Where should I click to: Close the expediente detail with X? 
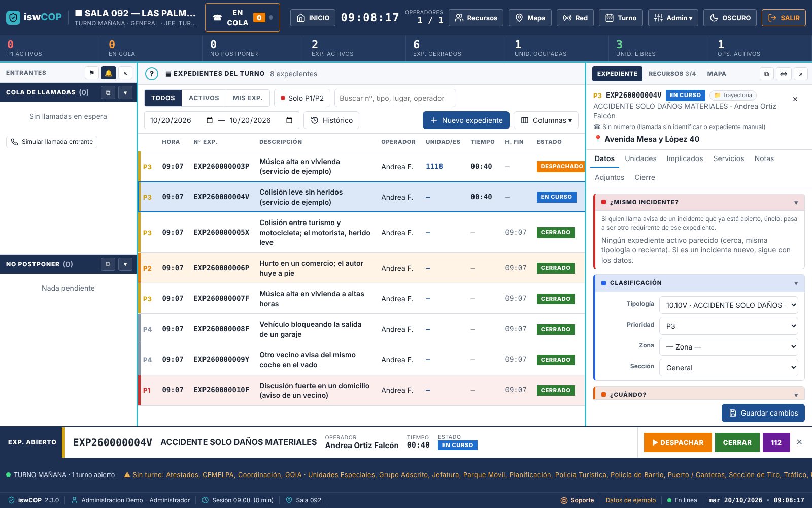click(795, 99)
